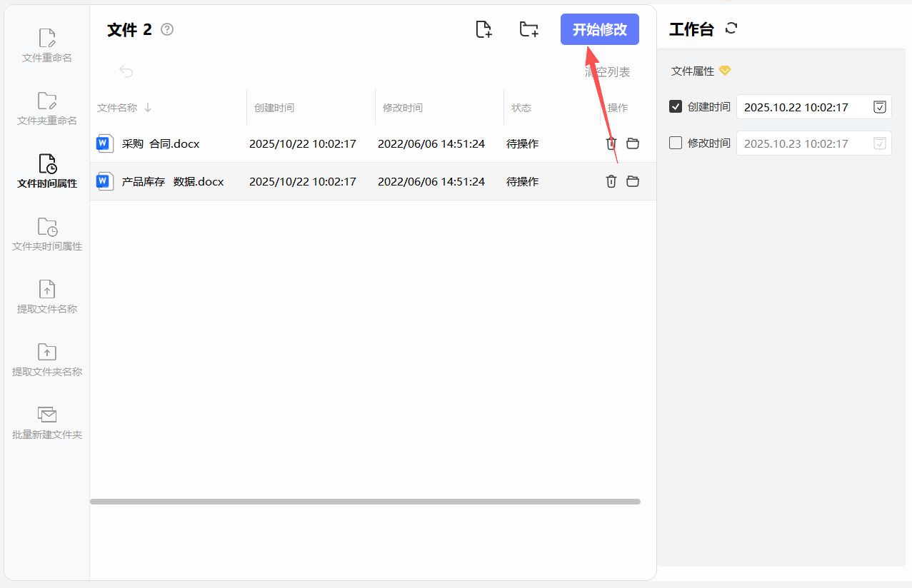Screen dimensions: 912x588
Task: Open 文件夹时间属性 sidebar item
Action: [47, 234]
